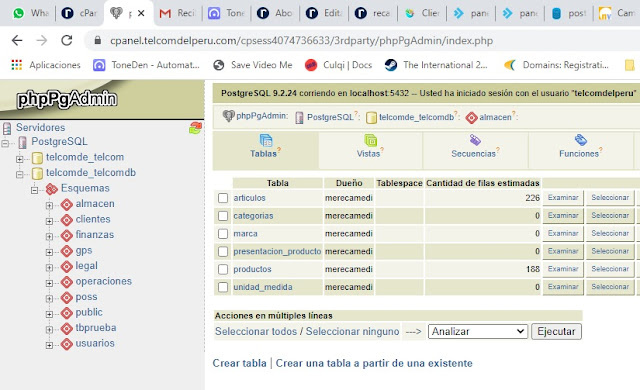Click the telcomde_telcom database icon
This screenshot has width=640, height=390.
tap(37, 158)
